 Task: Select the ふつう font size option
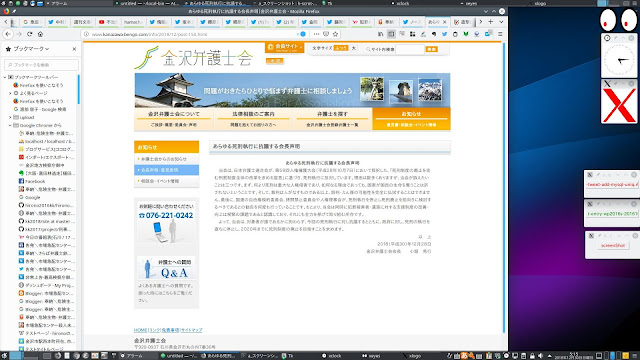coord(341,48)
